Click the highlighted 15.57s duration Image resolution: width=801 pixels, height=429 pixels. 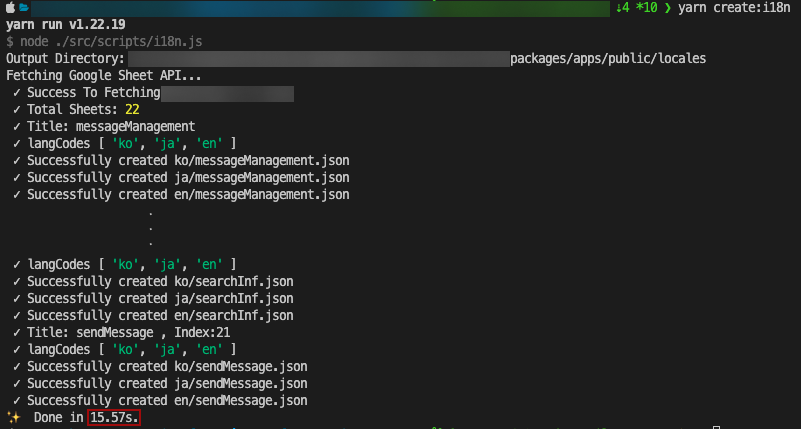pos(114,417)
